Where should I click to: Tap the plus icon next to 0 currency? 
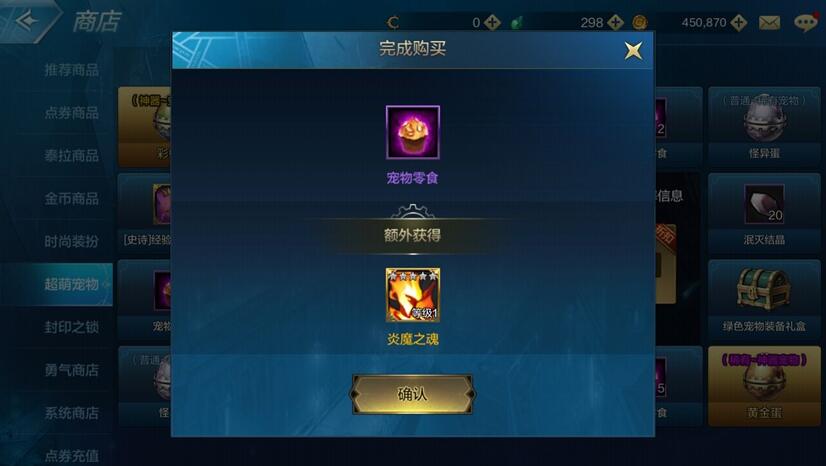click(492, 23)
